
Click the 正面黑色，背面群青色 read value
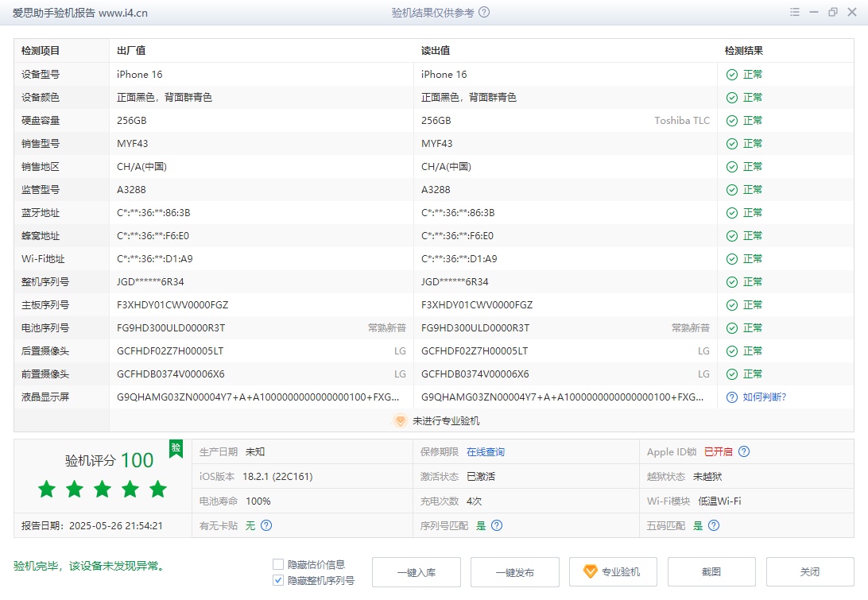click(469, 98)
